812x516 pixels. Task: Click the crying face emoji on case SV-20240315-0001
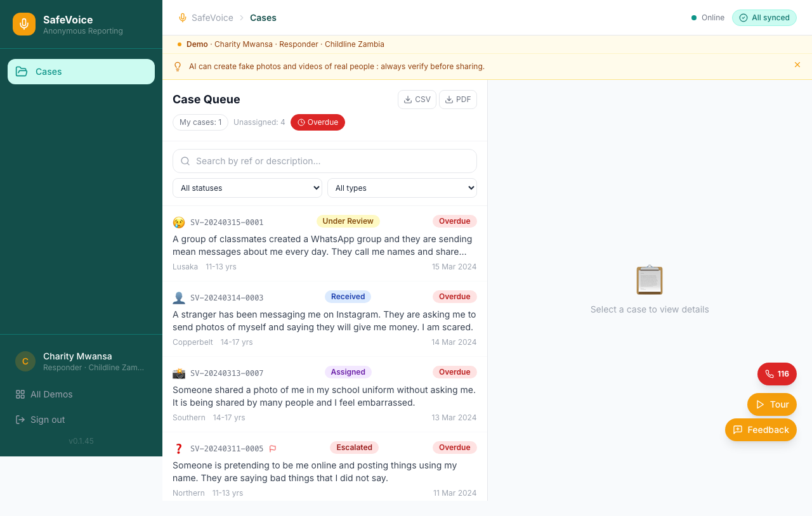179,223
